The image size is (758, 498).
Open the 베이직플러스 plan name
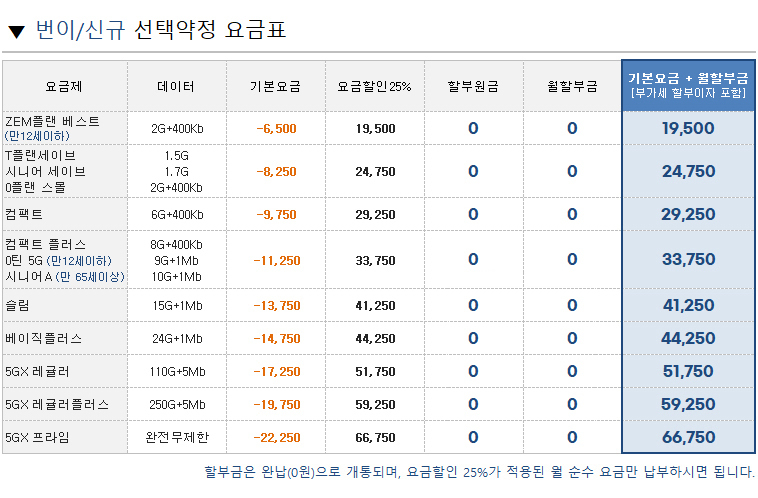[x=43, y=339]
